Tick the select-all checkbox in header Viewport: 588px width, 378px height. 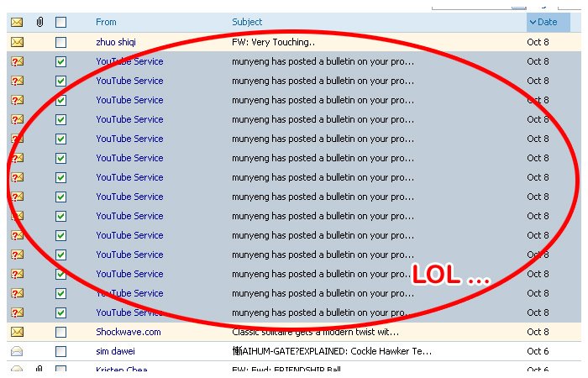[60, 22]
